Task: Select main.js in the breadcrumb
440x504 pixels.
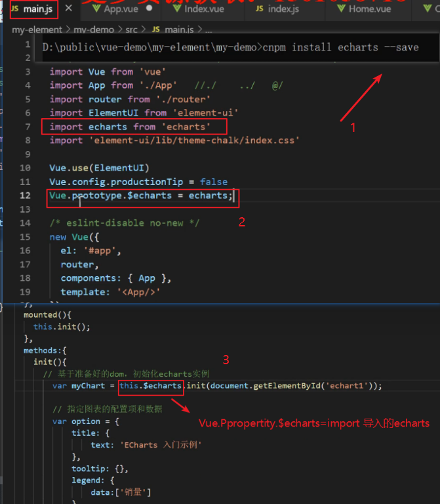Action: click(179, 30)
